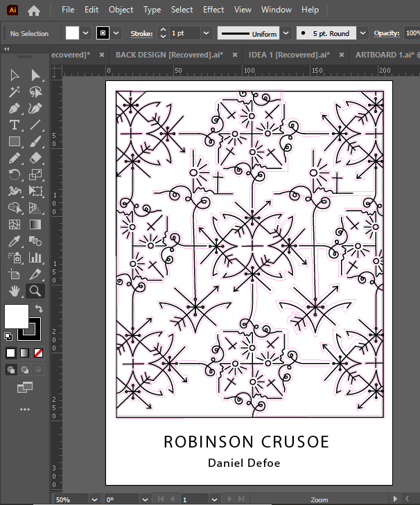Choose the Hand tool
Viewport: 420px width, 505px height.
point(15,291)
